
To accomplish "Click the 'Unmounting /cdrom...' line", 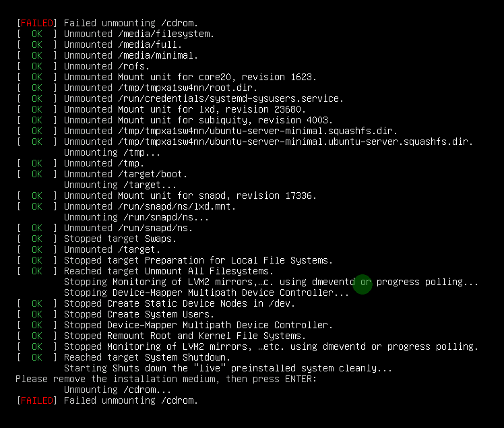I will pos(117,390).
